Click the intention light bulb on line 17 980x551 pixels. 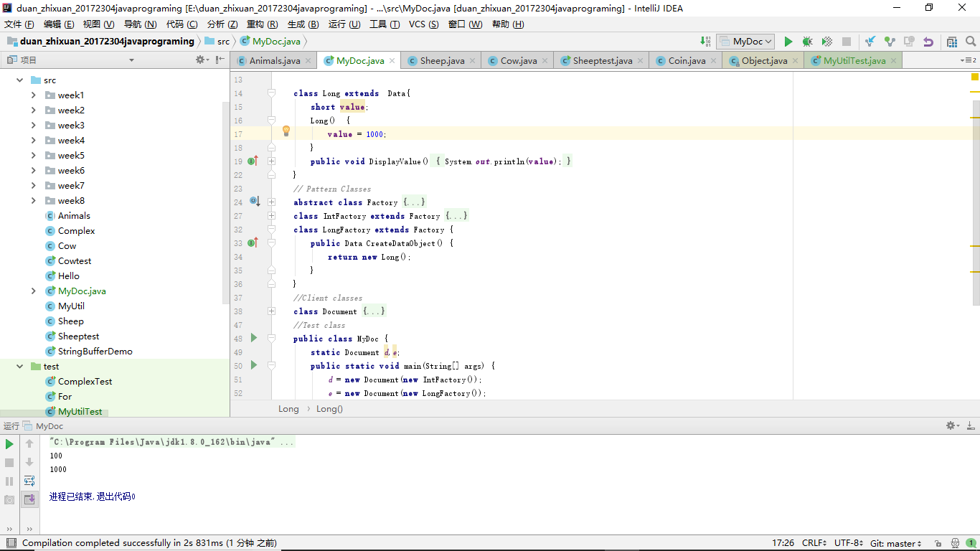tap(286, 131)
